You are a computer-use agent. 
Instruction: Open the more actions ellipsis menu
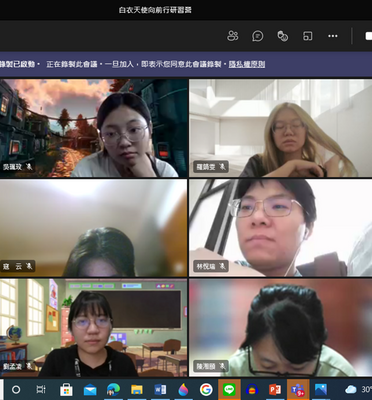tap(333, 36)
